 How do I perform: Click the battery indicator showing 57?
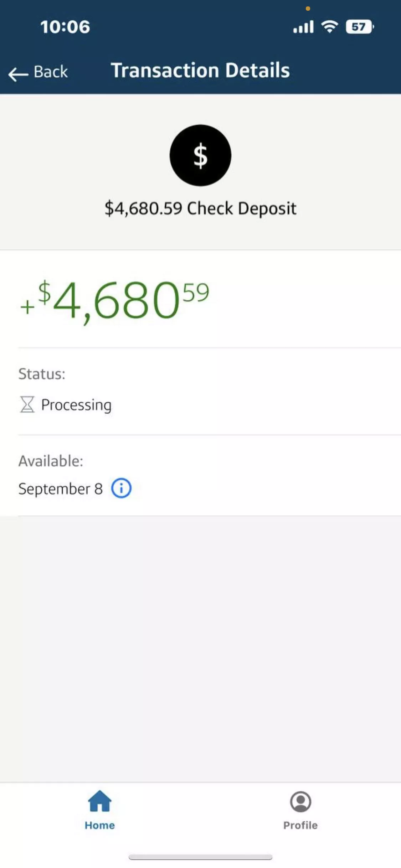point(359,27)
